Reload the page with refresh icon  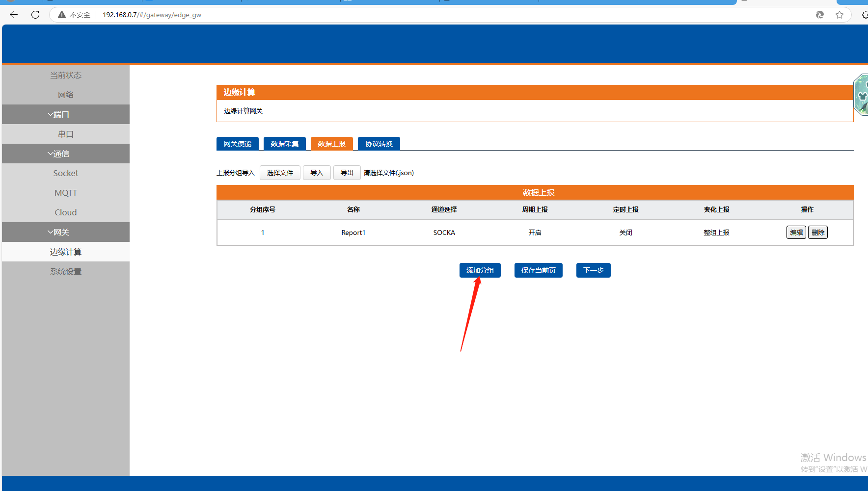(35, 15)
